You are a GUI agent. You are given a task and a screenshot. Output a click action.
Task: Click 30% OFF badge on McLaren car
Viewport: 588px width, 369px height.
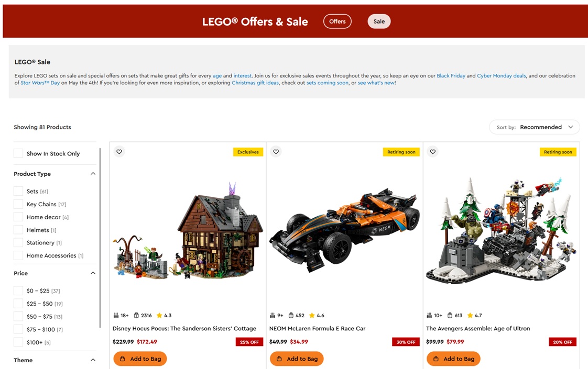tap(406, 342)
